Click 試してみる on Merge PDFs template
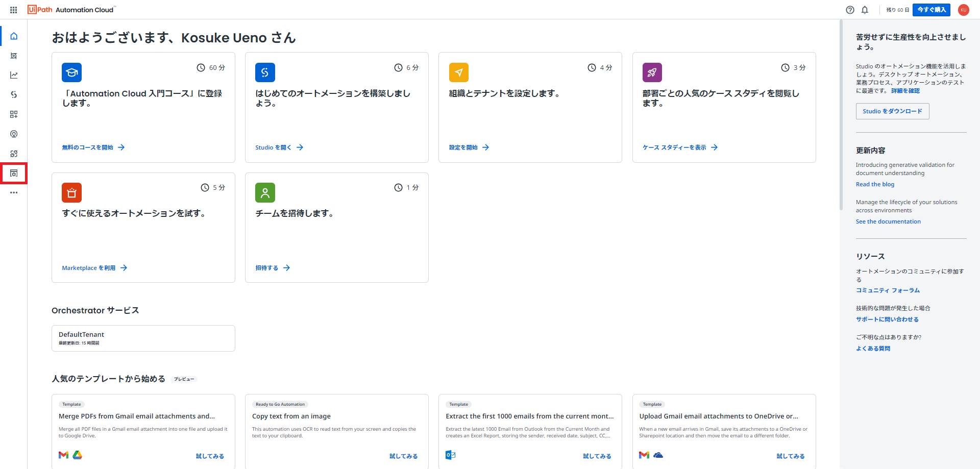This screenshot has height=469, width=980. pyautogui.click(x=210, y=456)
